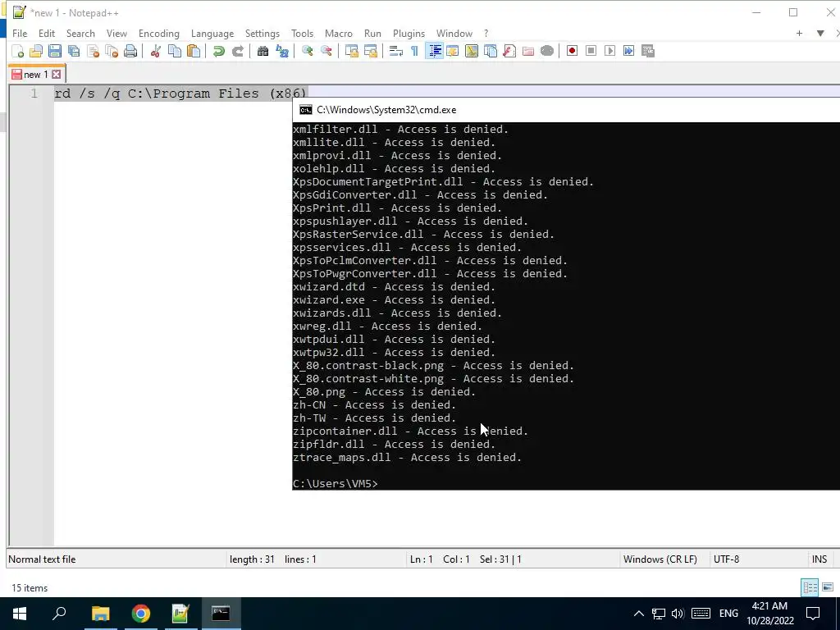Open the Tools menu
The width and height of the screenshot is (840, 630).
click(x=302, y=33)
